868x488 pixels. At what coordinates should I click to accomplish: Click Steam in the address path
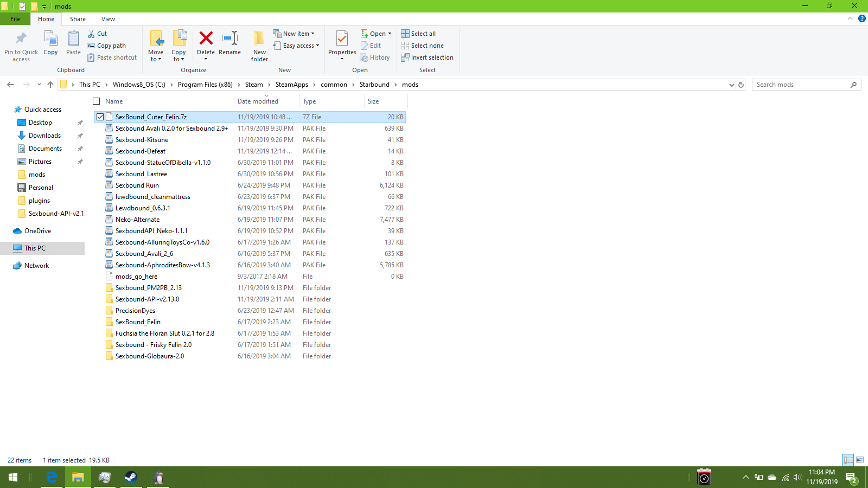[x=254, y=85]
